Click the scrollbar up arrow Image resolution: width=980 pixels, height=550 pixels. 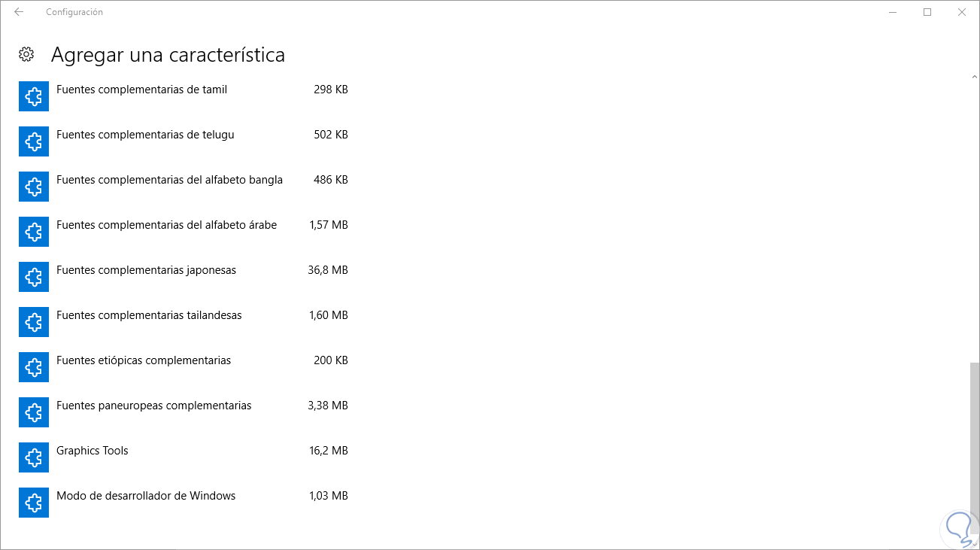(975, 77)
